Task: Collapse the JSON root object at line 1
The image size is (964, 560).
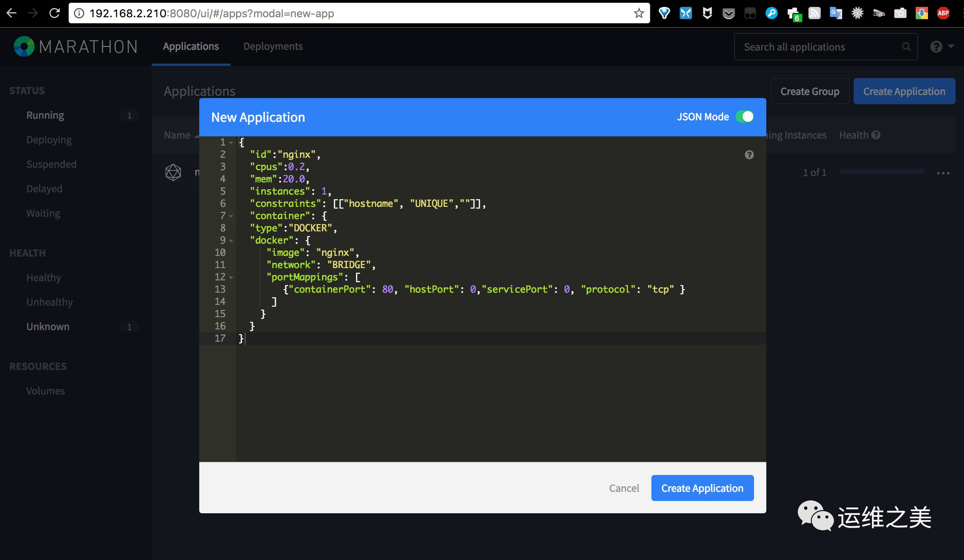Action: pyautogui.click(x=231, y=142)
